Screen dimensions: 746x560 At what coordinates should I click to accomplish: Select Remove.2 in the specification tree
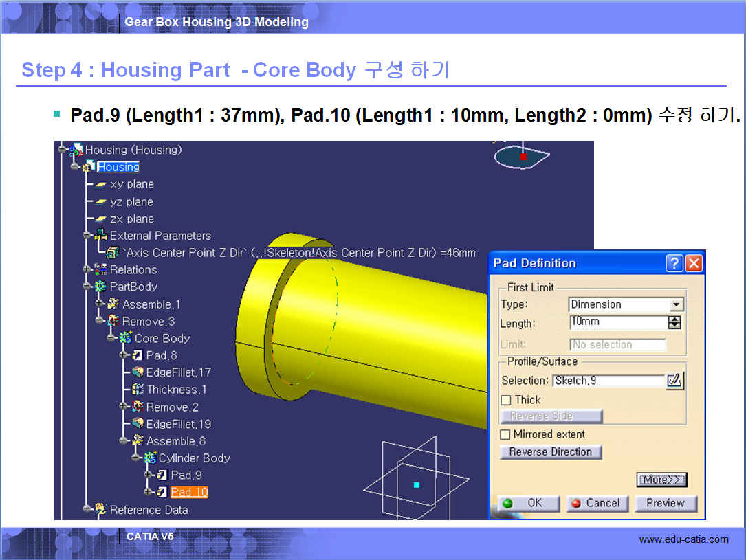(x=172, y=407)
